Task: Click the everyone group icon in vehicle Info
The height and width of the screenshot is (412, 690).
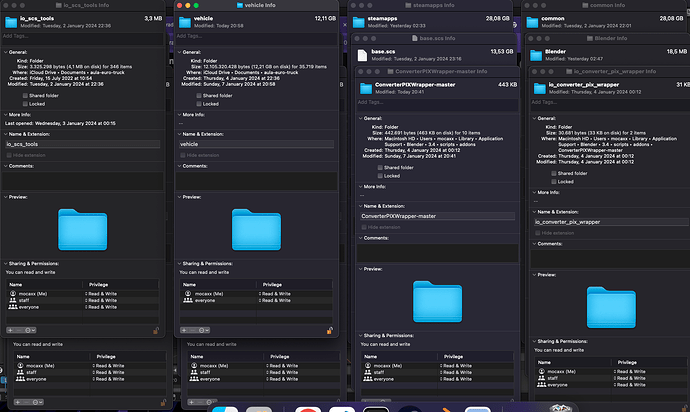Action: point(188,300)
